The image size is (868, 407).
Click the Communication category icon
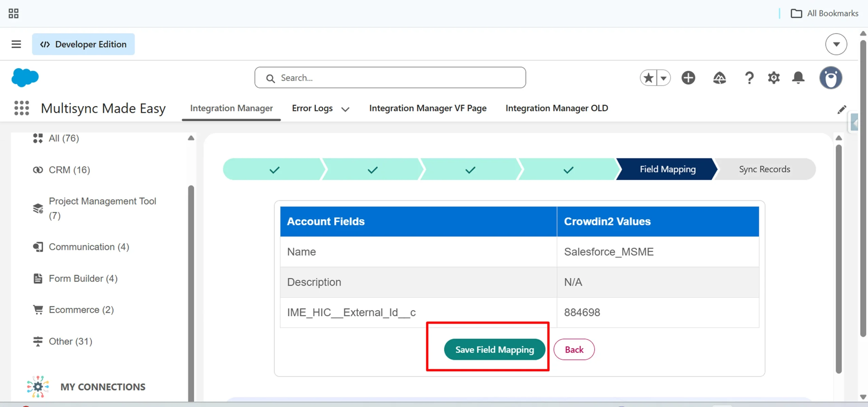(38, 247)
